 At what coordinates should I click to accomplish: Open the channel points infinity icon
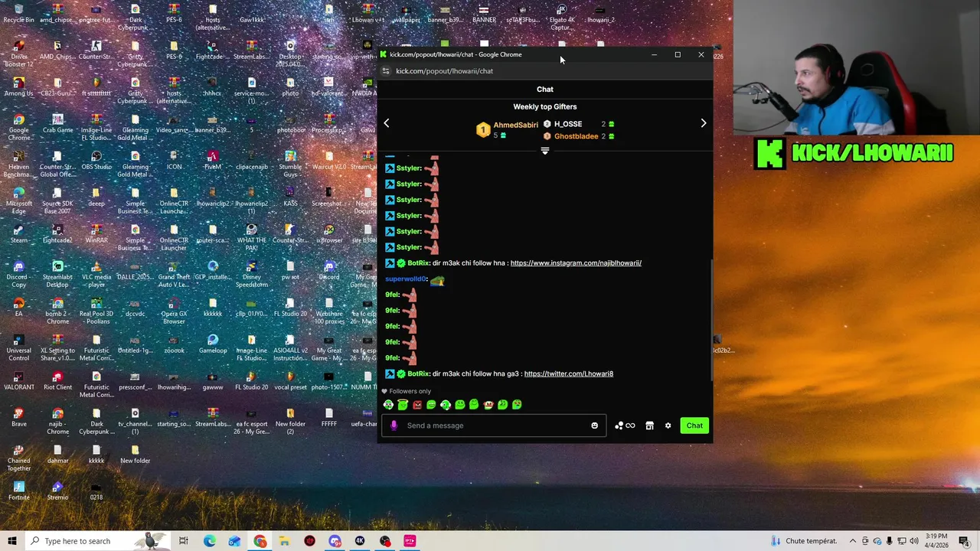[625, 425]
